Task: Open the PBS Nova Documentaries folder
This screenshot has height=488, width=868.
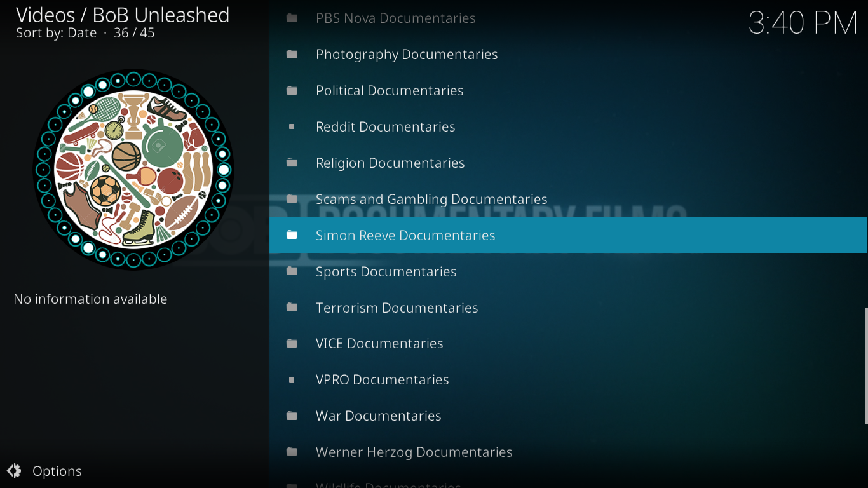Action: (395, 18)
